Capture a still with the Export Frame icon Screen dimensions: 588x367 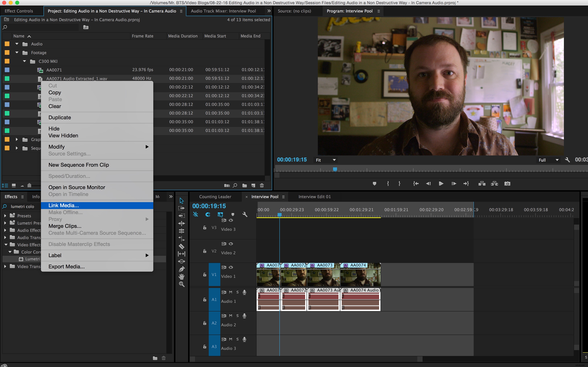[508, 184]
